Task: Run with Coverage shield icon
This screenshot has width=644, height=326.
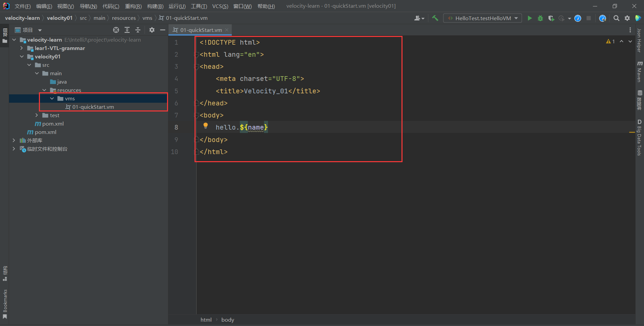Action: pyautogui.click(x=551, y=18)
